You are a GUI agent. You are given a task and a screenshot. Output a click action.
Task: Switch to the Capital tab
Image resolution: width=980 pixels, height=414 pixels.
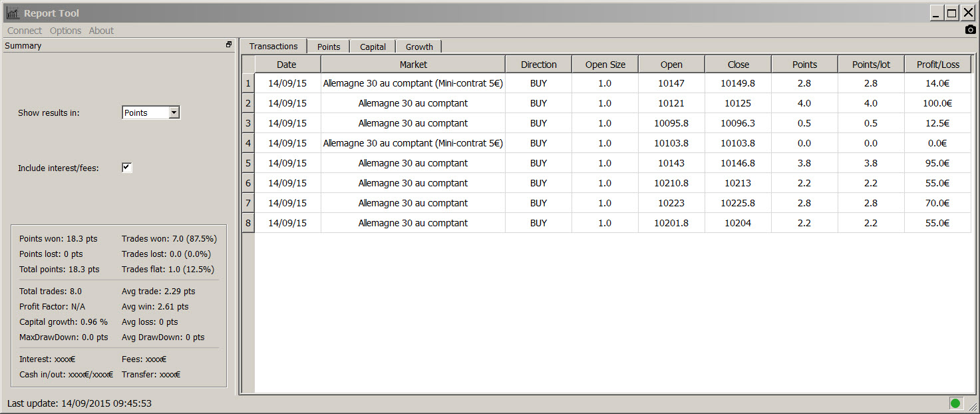tap(373, 47)
